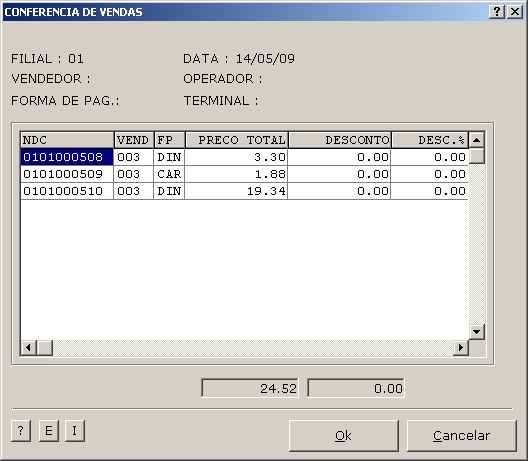Viewport: 528px width, 461px height.
Task: Click the E button
Action: pos(49,430)
